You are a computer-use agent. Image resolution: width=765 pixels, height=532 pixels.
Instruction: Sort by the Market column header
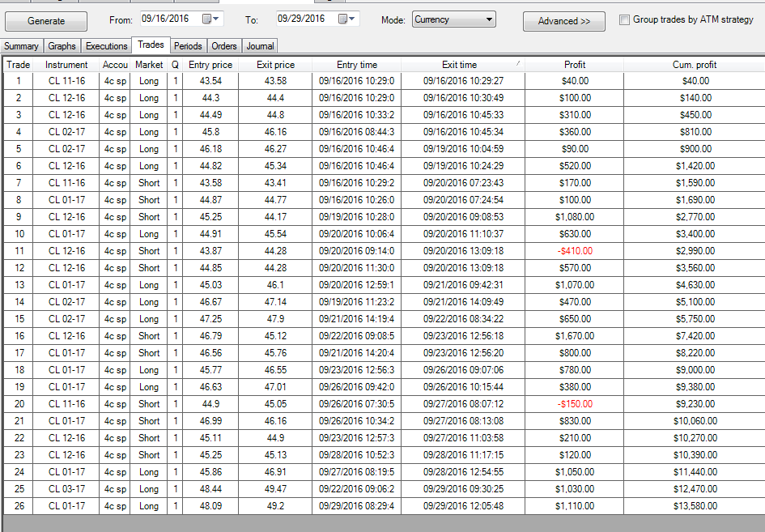pyautogui.click(x=149, y=65)
